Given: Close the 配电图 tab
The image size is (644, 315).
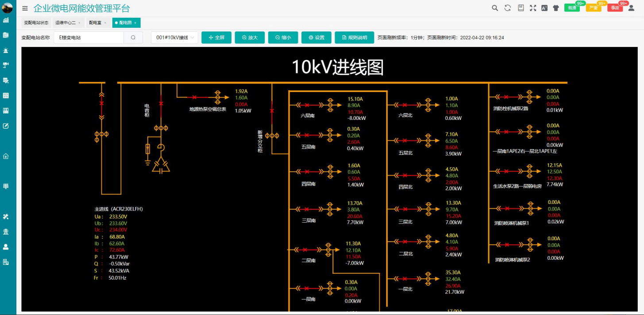Looking at the screenshot, I should click(135, 23).
